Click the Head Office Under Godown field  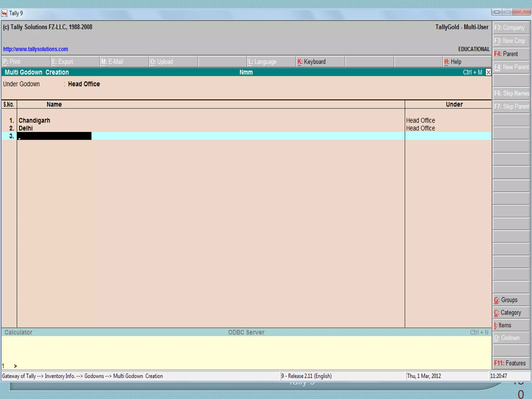[x=84, y=84]
